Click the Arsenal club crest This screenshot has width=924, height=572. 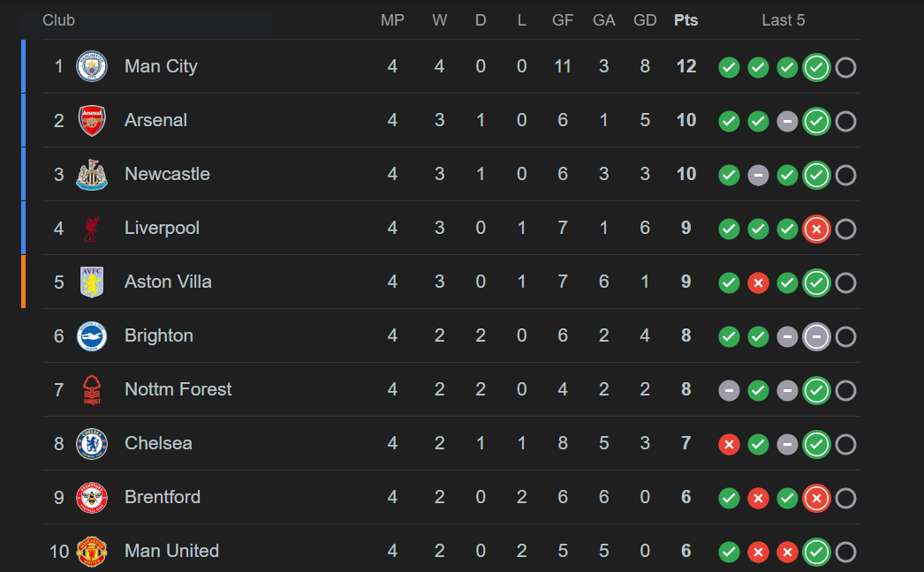tap(92, 121)
